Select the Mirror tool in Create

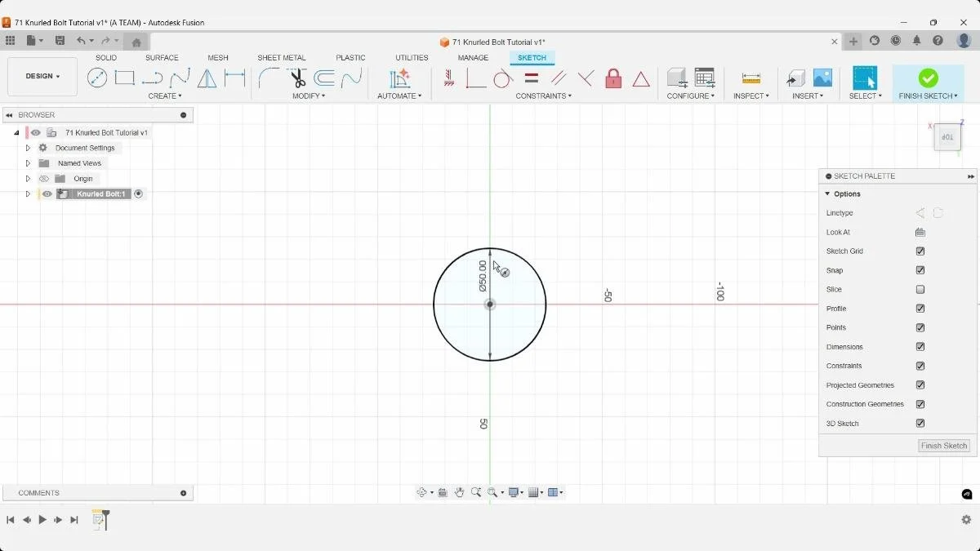tap(207, 78)
